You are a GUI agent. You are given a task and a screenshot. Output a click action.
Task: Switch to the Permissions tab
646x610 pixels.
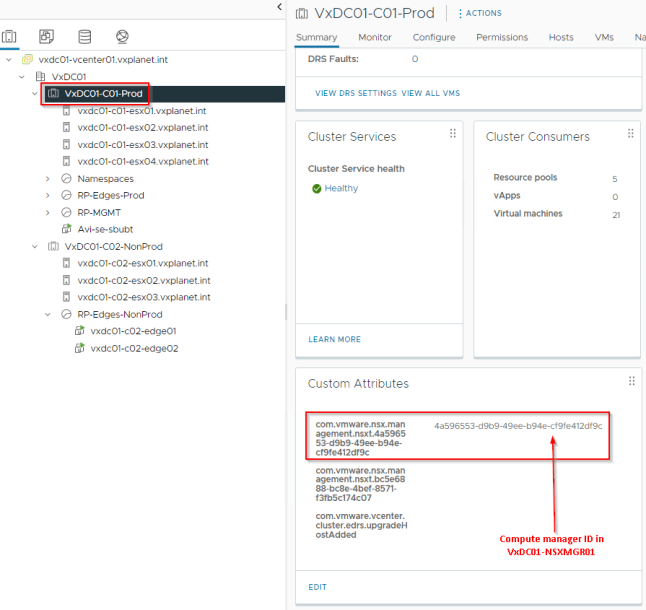(x=502, y=37)
